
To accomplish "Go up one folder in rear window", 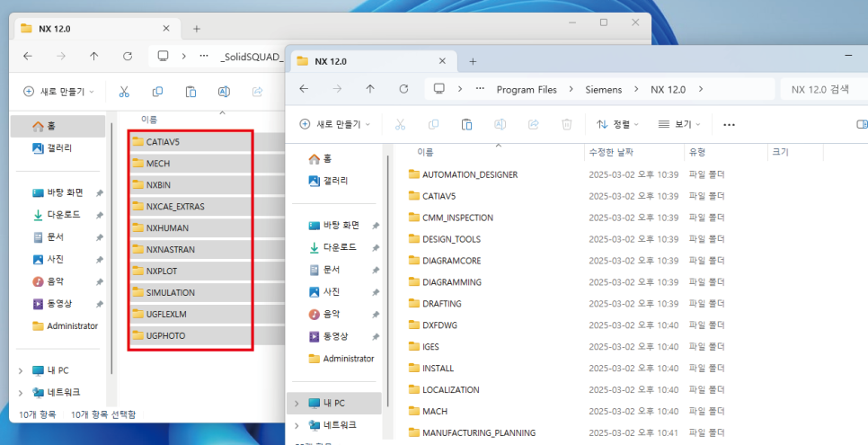I will pyautogui.click(x=94, y=56).
